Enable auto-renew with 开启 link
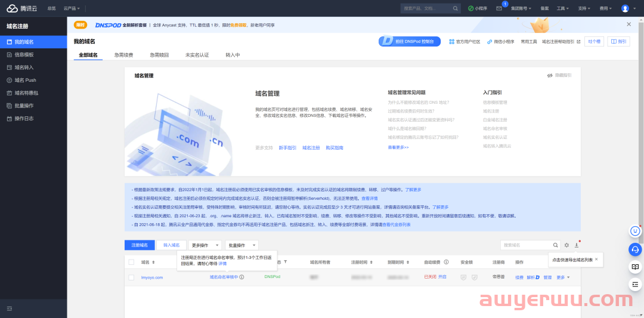 [x=442, y=277]
